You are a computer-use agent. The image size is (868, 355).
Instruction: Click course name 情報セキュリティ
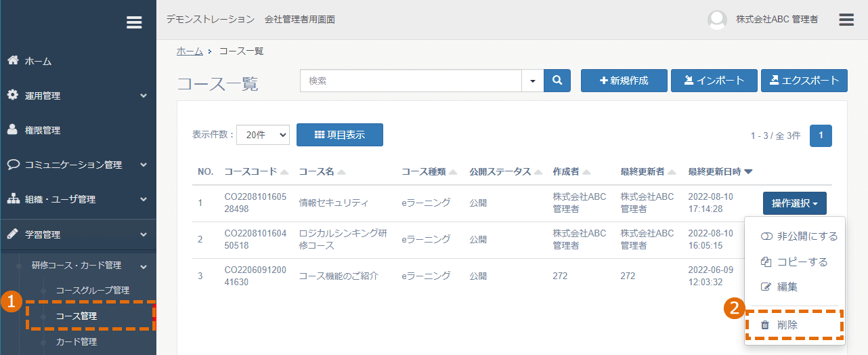[x=334, y=203]
